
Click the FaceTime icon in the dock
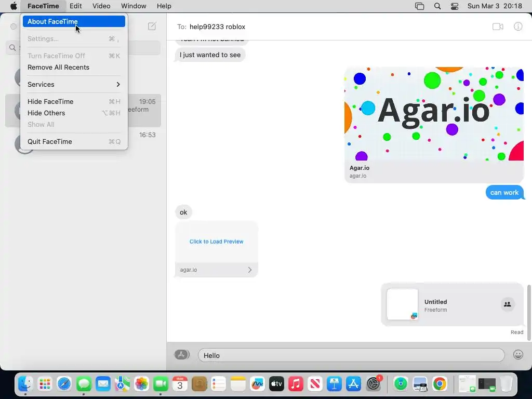click(161, 384)
